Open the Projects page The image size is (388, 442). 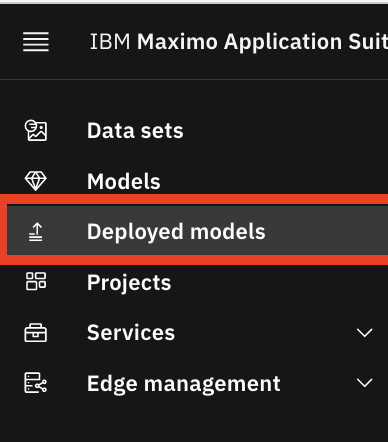(129, 282)
